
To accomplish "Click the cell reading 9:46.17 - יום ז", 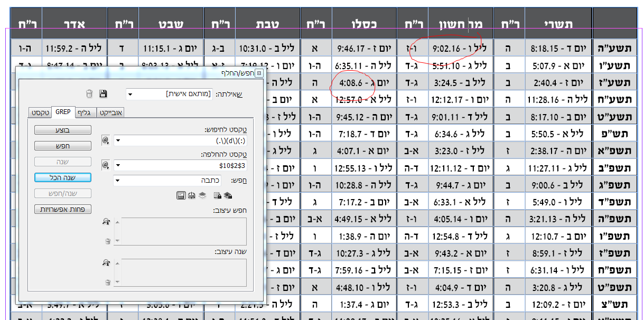I will (x=364, y=49).
